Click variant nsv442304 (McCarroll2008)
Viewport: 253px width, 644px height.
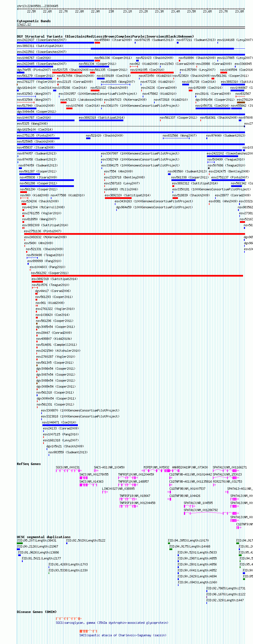click(x=43, y=207)
